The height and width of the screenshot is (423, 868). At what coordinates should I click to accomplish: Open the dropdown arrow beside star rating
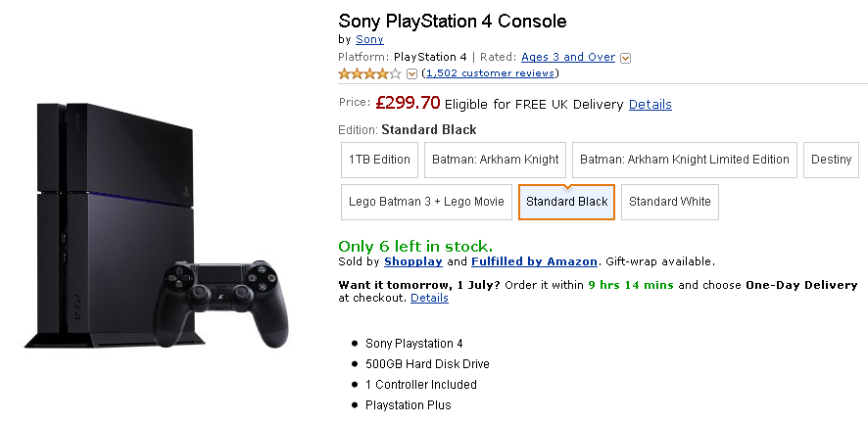point(411,74)
